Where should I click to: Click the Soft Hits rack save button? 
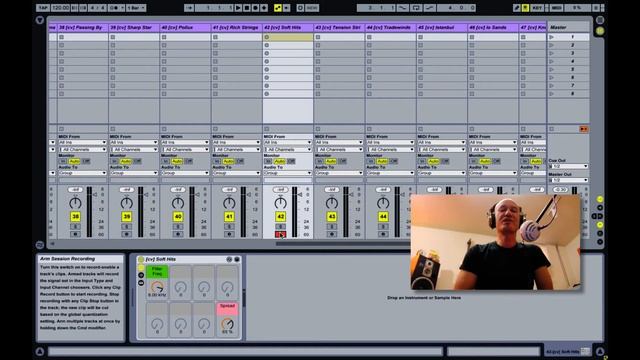click(237, 259)
